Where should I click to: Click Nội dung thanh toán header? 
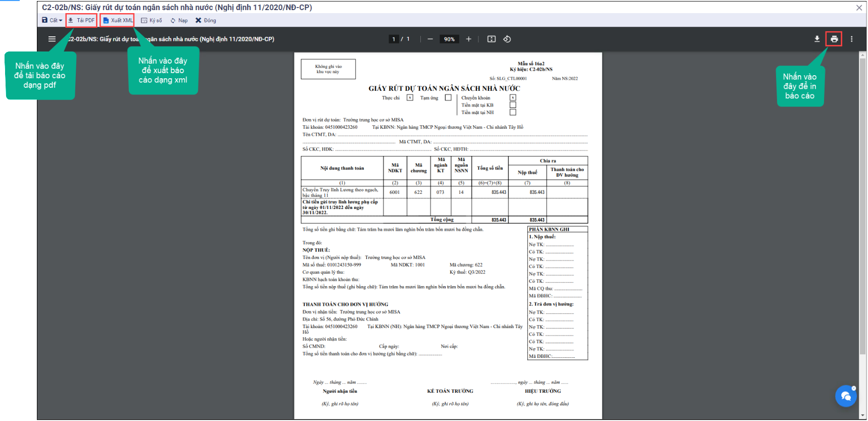[x=342, y=168]
